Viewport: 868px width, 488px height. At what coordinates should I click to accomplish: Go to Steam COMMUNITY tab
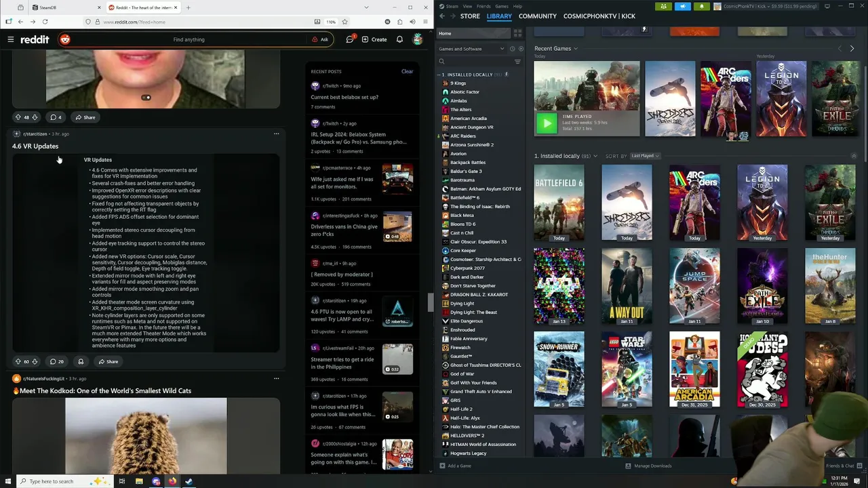(x=538, y=16)
